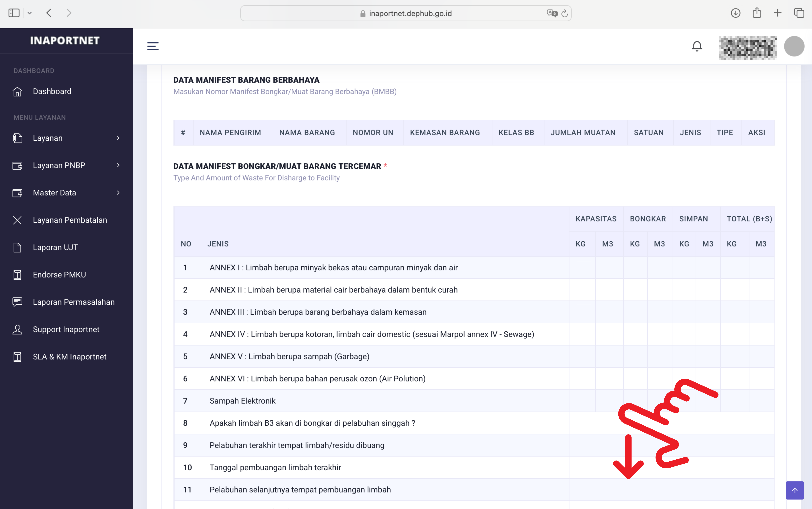
Task: Open a new browser tab
Action: pyautogui.click(x=778, y=13)
